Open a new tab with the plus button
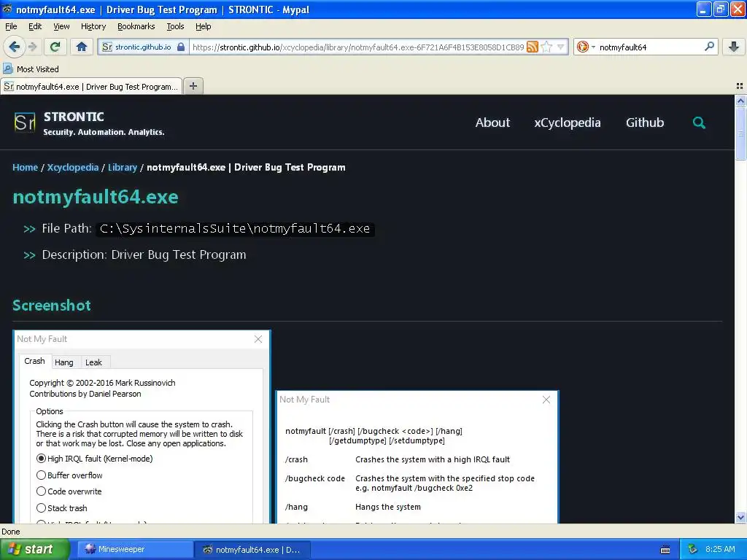The image size is (747, 560). [x=193, y=86]
